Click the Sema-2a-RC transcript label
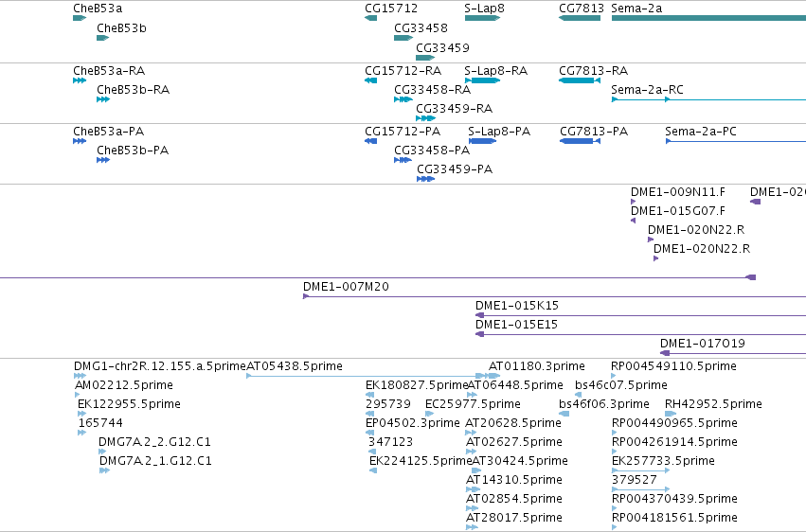Viewport: 806px width, 532px height. (647, 89)
